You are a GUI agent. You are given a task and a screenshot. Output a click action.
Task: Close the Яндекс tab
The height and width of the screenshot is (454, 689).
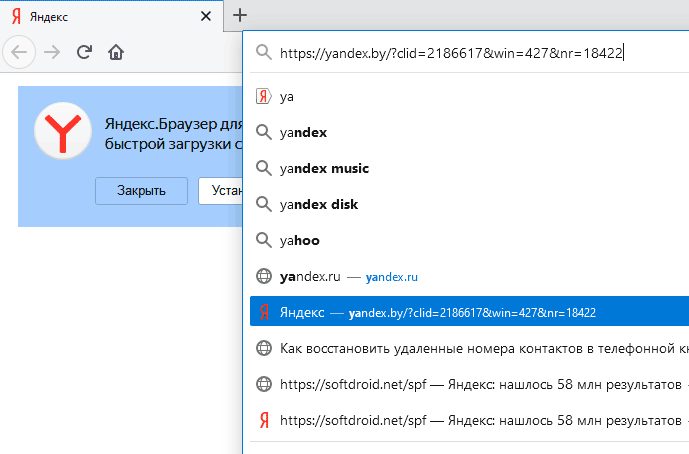[206, 16]
